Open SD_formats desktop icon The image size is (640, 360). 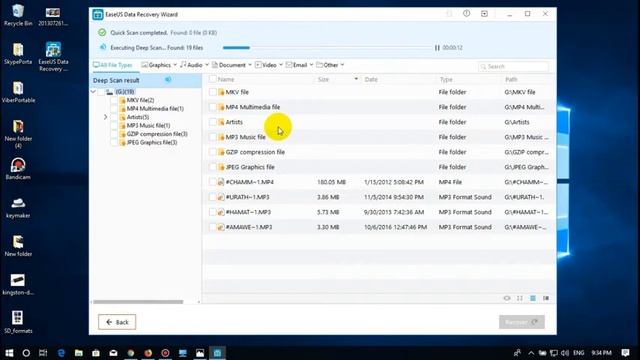point(18,322)
